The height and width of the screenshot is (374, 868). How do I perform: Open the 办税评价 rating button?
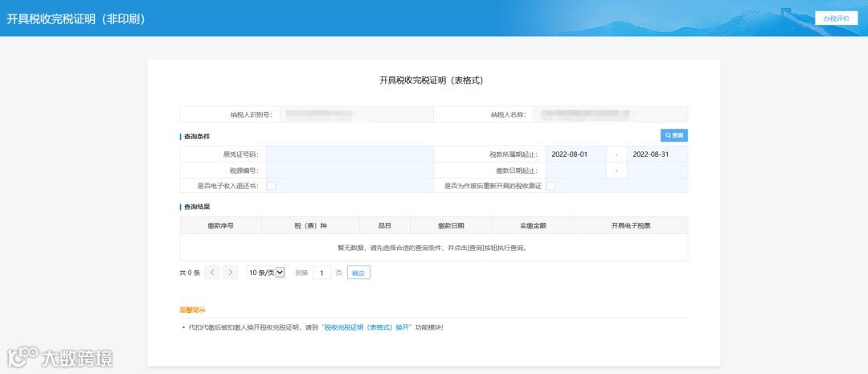(x=836, y=18)
